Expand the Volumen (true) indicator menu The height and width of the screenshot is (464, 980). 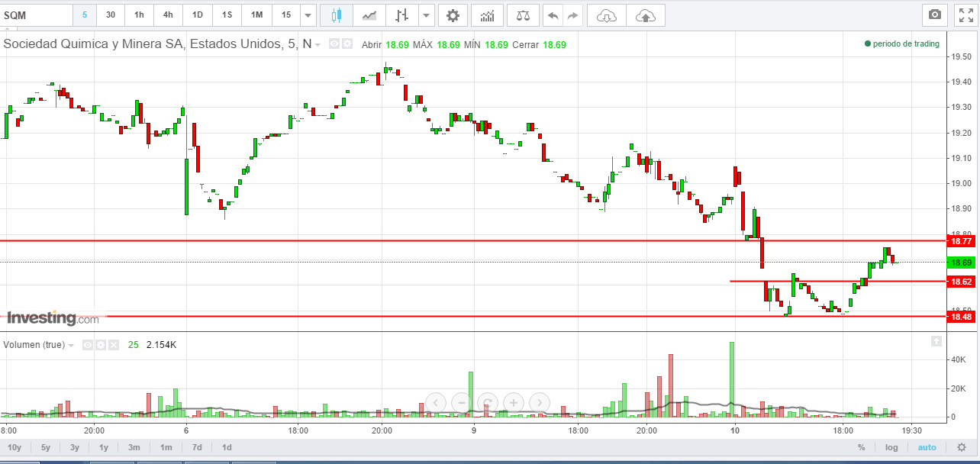click(71, 345)
